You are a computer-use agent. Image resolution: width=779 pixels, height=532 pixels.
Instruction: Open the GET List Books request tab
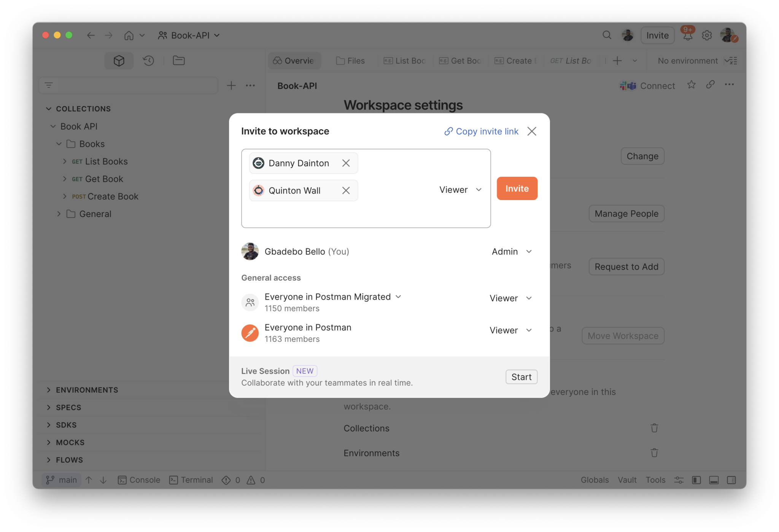(x=571, y=61)
